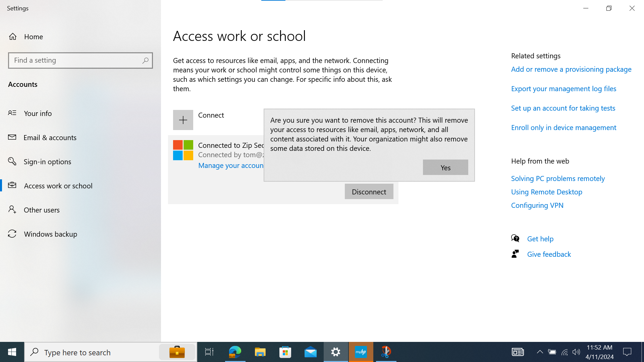644x362 pixels.
Task: Click the Connect plus icon
Action: 183,120
